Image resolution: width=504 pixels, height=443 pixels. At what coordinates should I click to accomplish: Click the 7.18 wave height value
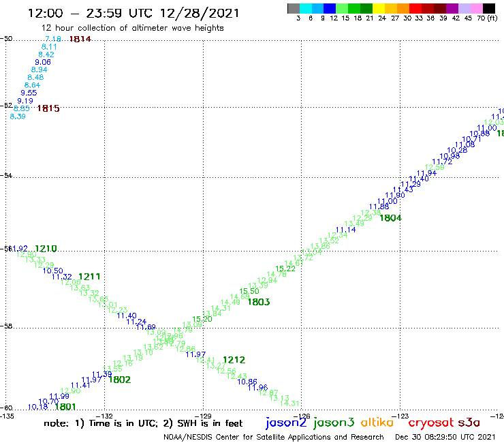coord(53,39)
